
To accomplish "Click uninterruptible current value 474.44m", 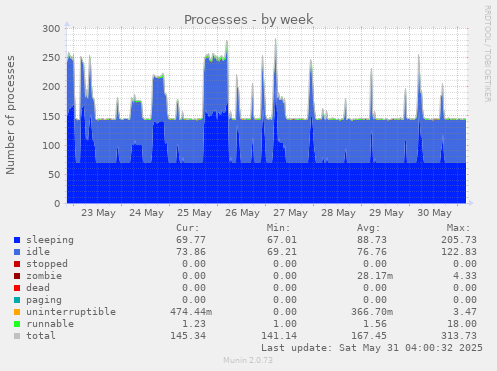I will coord(191,312).
